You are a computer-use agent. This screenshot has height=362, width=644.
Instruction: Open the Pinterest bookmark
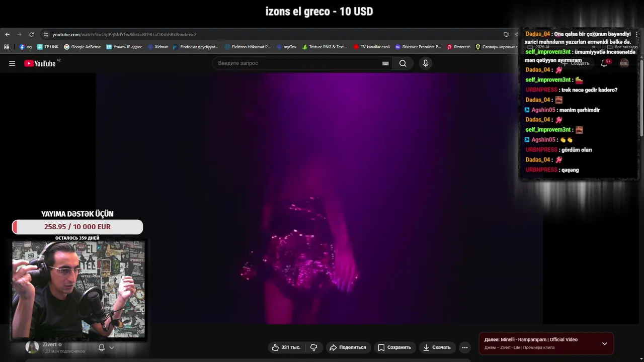click(458, 47)
